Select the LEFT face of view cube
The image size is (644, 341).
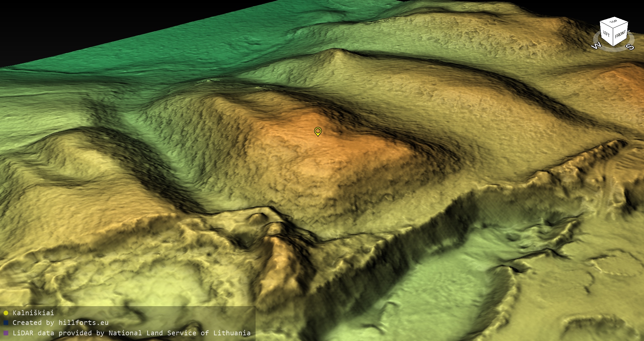pyautogui.click(x=606, y=34)
